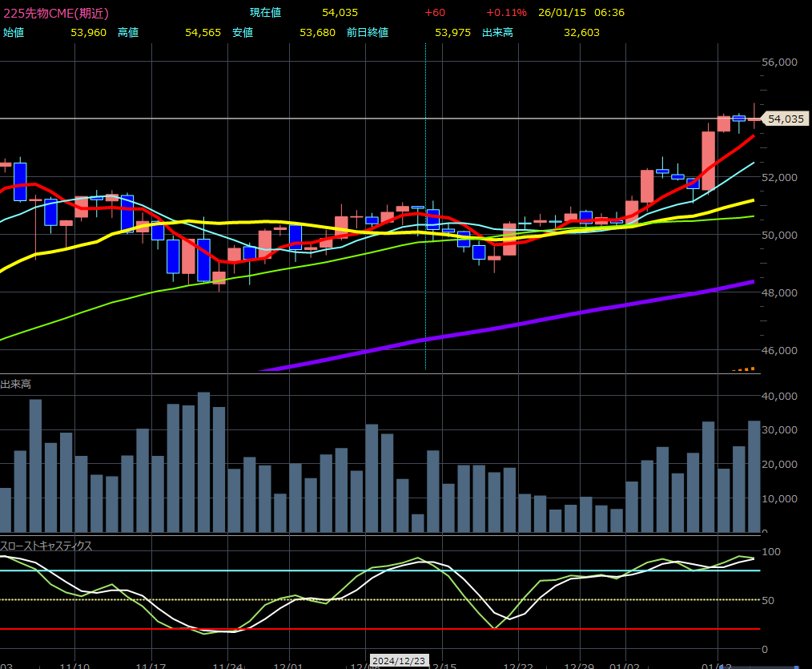Select the tallest volume bar above 40,000
812x669 pixels.
tap(203, 461)
